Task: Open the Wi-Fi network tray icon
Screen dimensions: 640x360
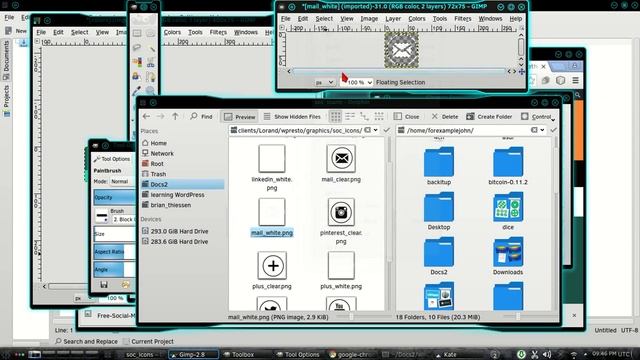Action: coord(574,354)
